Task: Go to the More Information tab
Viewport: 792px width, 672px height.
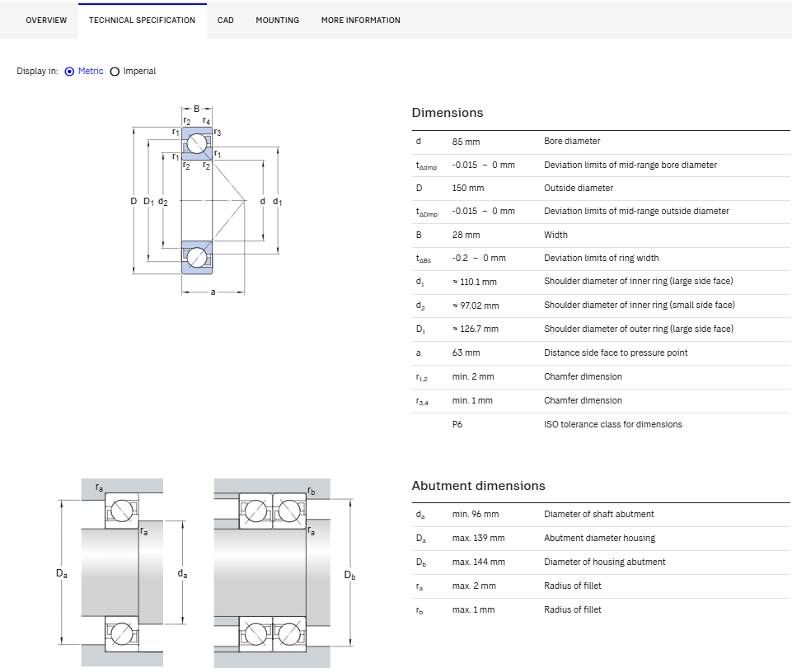Action: point(361,21)
